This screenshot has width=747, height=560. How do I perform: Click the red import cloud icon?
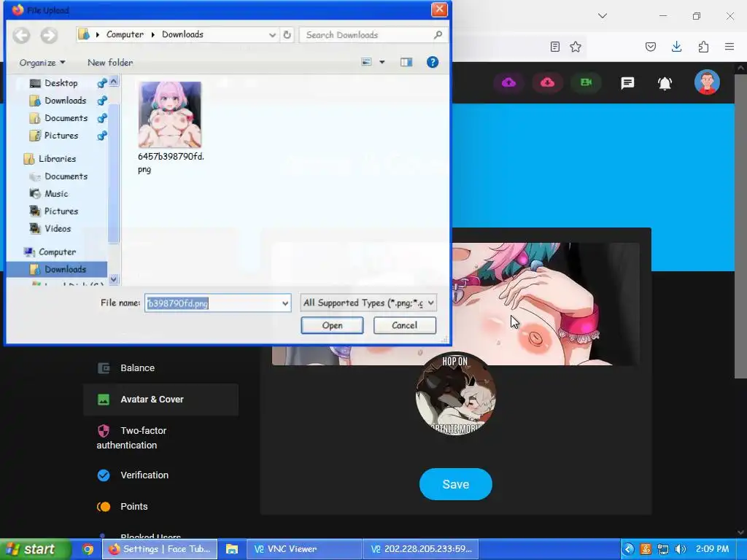tap(547, 83)
